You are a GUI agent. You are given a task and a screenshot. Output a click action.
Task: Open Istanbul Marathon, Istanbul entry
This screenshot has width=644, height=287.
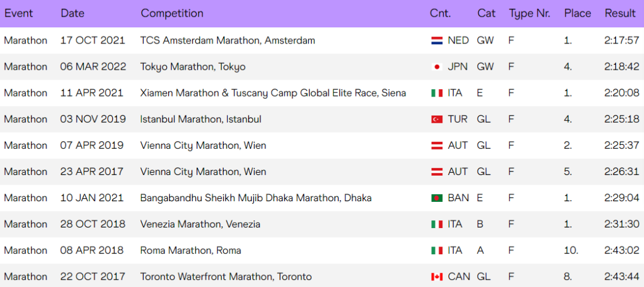(x=200, y=119)
